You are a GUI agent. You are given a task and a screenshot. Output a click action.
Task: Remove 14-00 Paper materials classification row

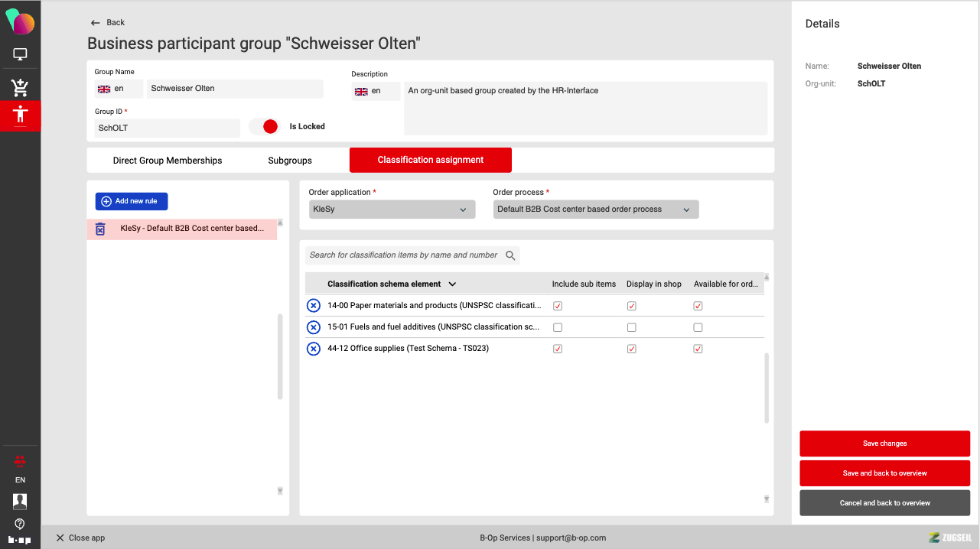click(x=314, y=306)
